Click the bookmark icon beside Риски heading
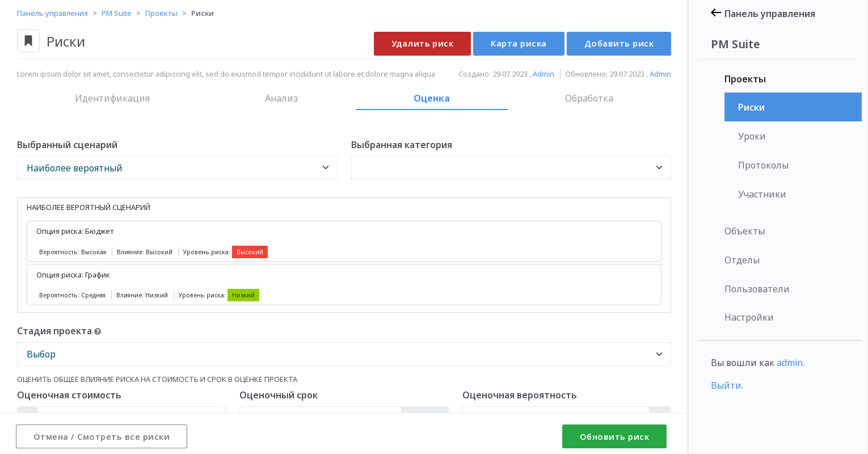868x454 pixels. pyautogui.click(x=28, y=41)
